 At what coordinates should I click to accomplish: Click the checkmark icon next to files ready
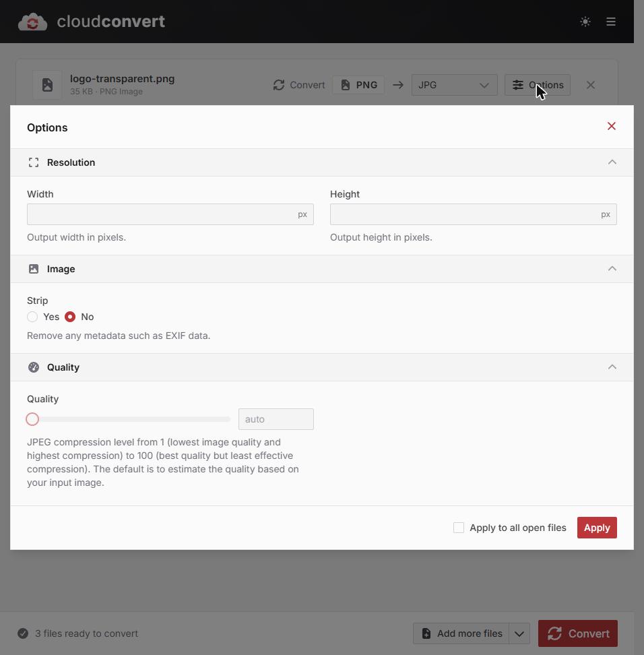23,633
